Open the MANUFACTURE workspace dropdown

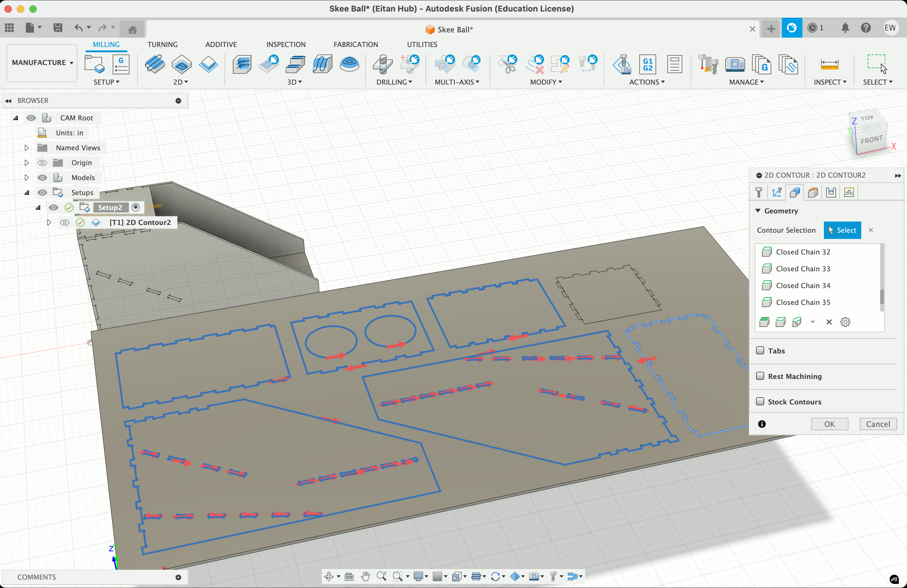[x=42, y=63]
